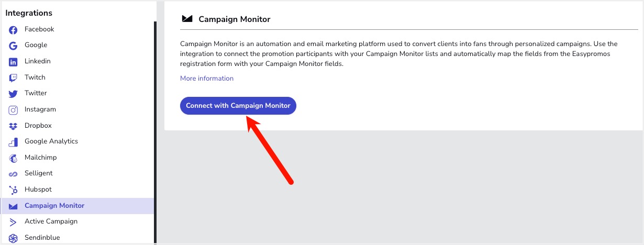The height and width of the screenshot is (245, 644).
Task: Click the Campaign Monitor envelope icon in header
Action: point(187,19)
